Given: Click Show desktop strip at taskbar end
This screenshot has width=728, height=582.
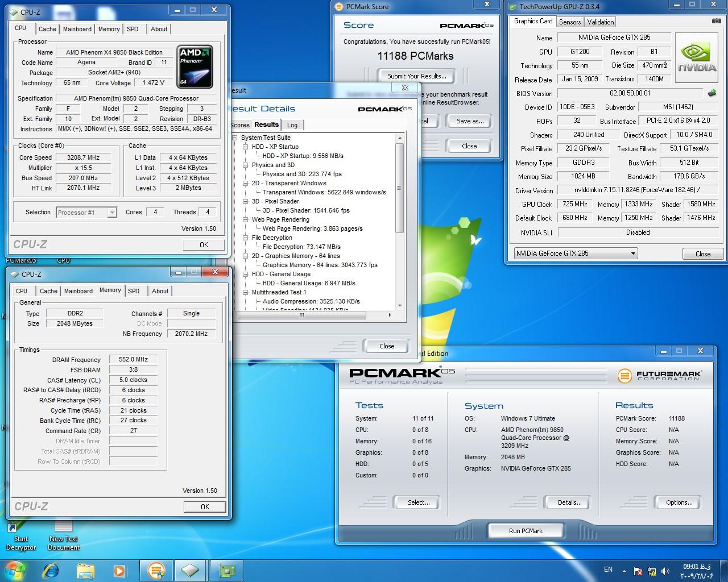Looking at the screenshot, I should click(724, 571).
